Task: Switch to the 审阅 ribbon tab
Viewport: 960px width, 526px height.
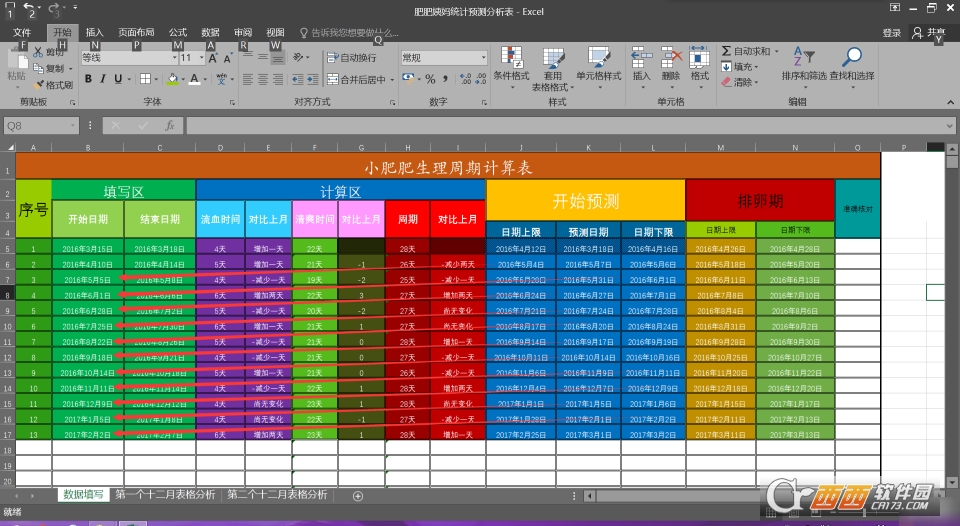Action: (x=243, y=32)
